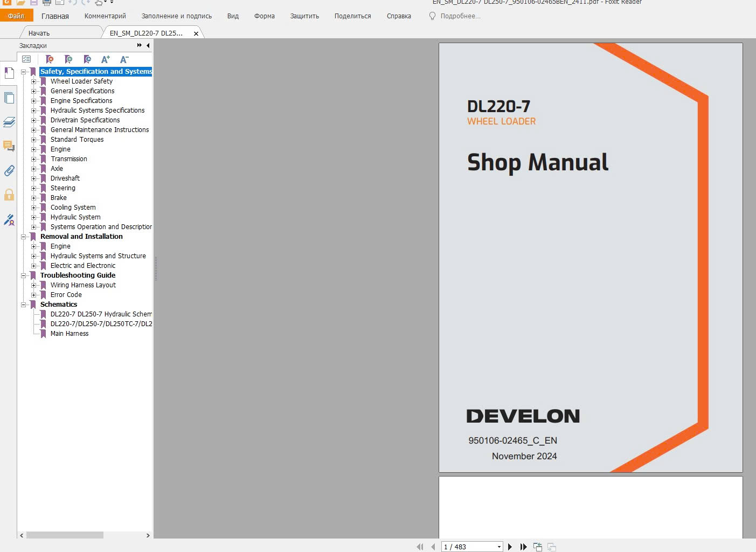This screenshot has height=552, width=756.
Task: Expand the Transmission bookmark
Action: tap(34, 159)
